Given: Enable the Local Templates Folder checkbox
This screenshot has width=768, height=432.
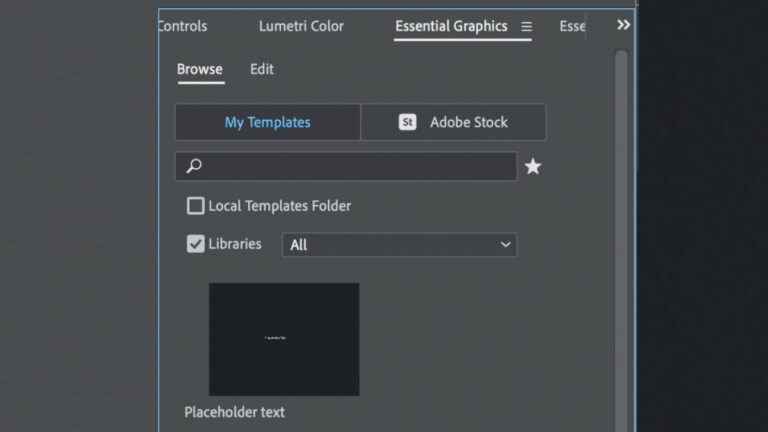Looking at the screenshot, I should coord(196,206).
